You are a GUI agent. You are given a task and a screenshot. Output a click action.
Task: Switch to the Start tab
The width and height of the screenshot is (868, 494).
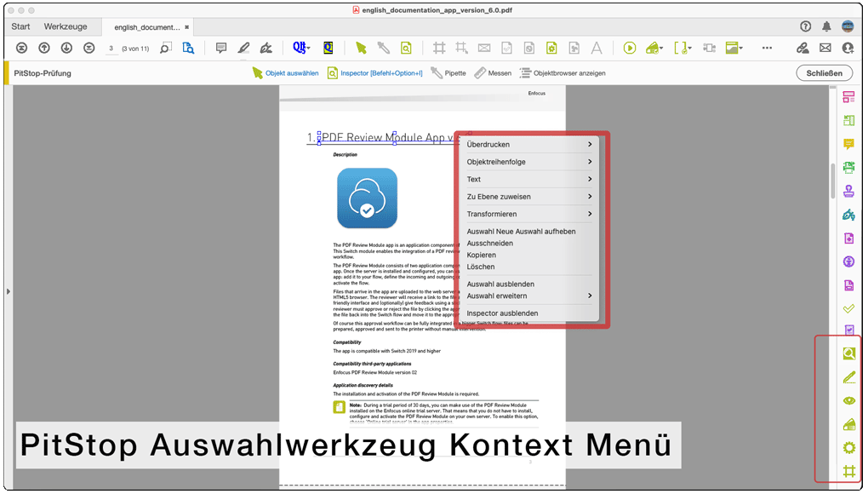click(x=20, y=26)
